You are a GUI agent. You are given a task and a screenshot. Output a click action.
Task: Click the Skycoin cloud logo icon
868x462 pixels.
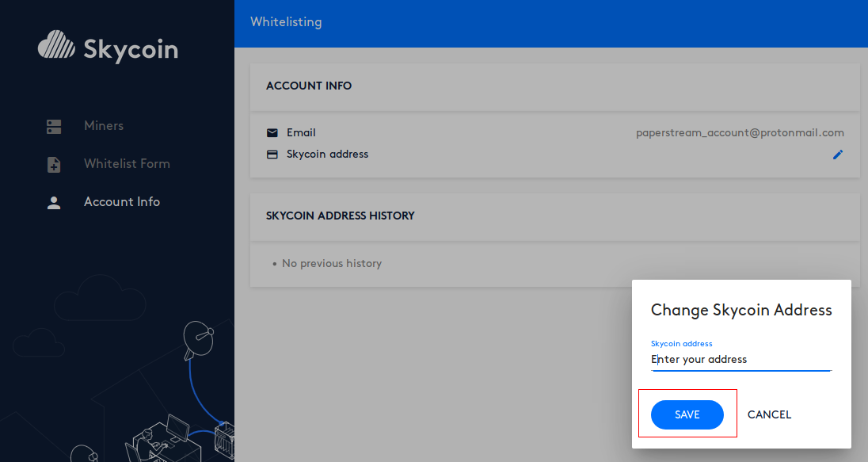(x=56, y=45)
